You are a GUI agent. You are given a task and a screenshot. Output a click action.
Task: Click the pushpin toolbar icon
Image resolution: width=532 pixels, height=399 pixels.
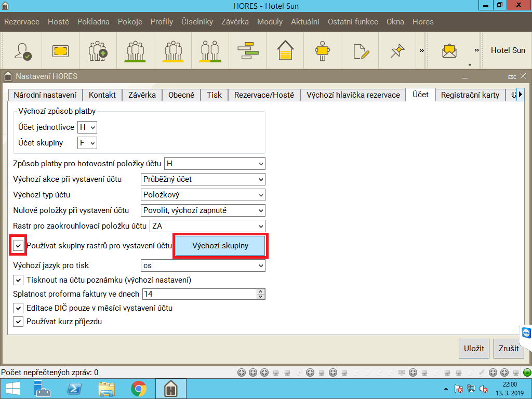click(397, 50)
